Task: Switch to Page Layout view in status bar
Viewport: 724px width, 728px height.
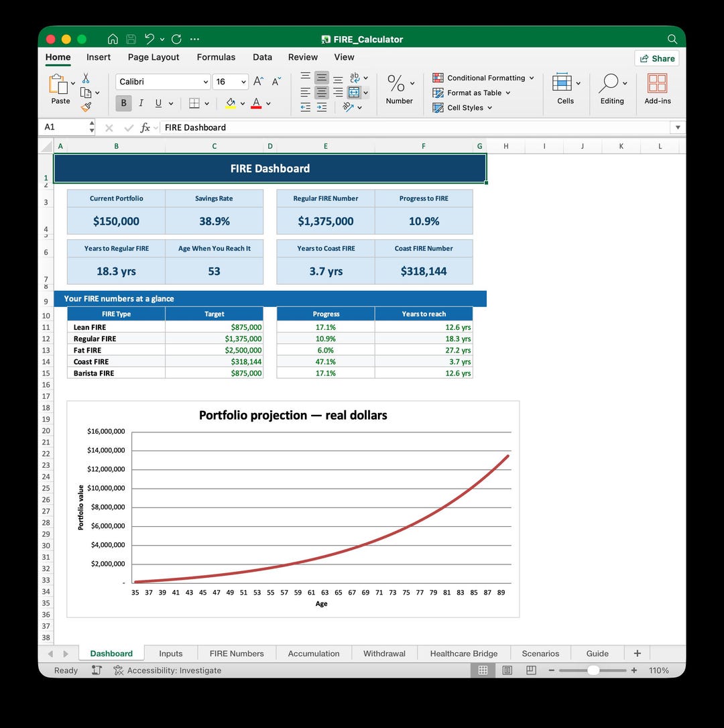Action: click(507, 670)
